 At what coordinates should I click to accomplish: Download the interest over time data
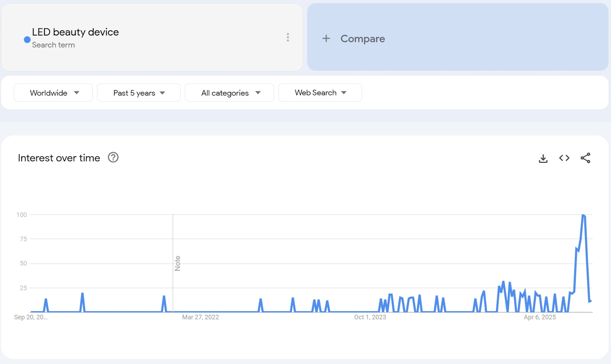click(543, 158)
